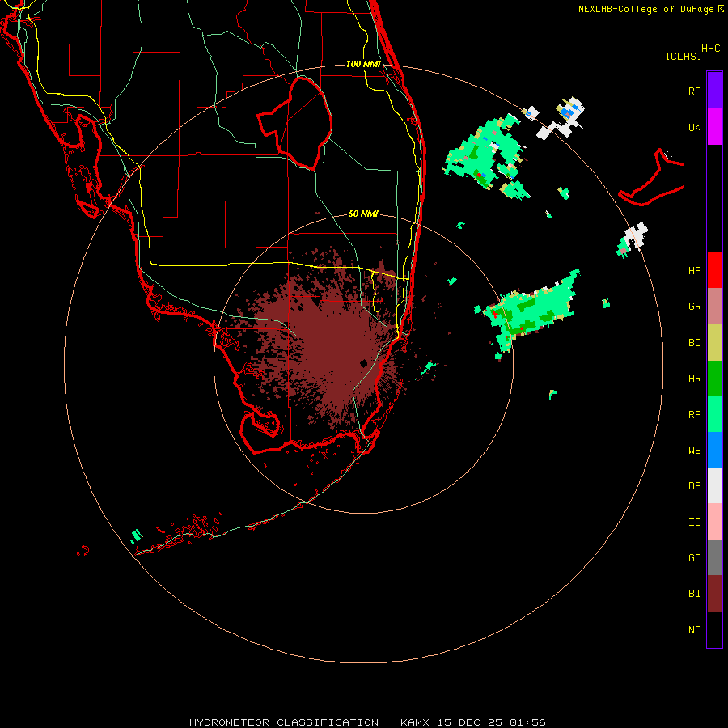Pick the dark green HR swatch

714,379
